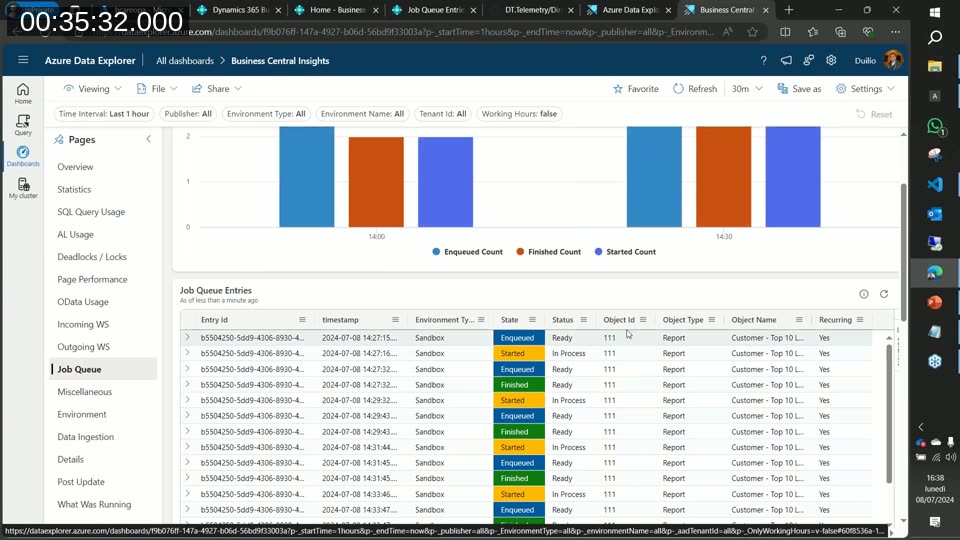The image size is (960, 540).
Task: Open the hamburger navigation menu
Action: [x=23, y=60]
